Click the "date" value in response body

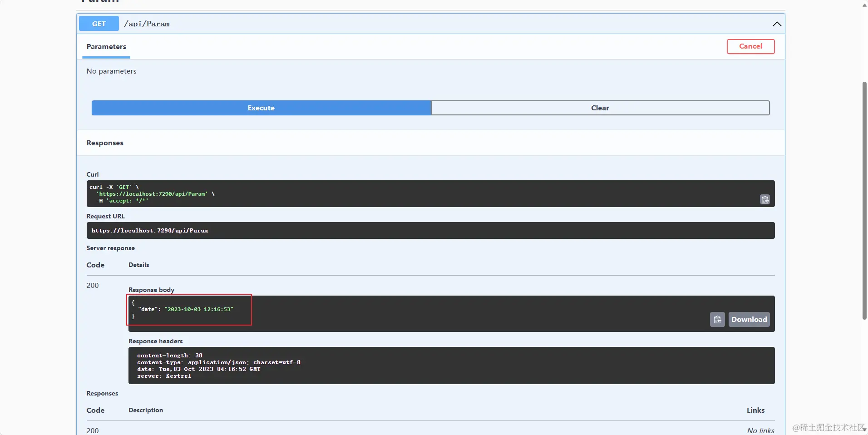tap(199, 309)
